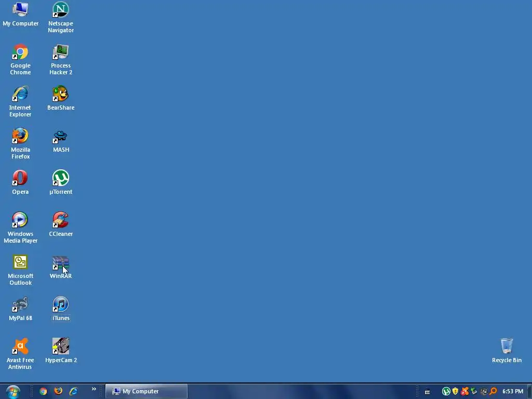The height and width of the screenshot is (399, 532).
Task: Open the on-screen keyboard tray icon
Action: [x=428, y=392]
